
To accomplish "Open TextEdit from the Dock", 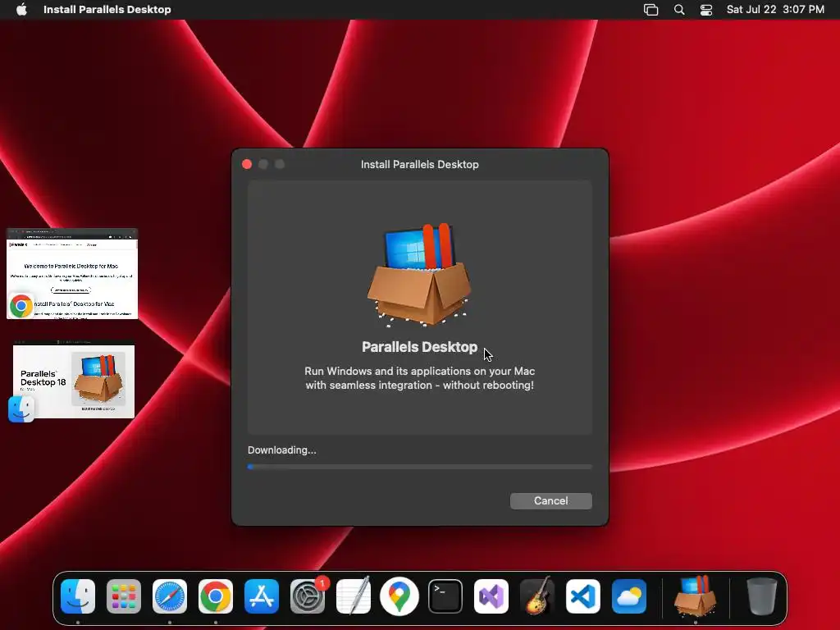I will [x=354, y=596].
